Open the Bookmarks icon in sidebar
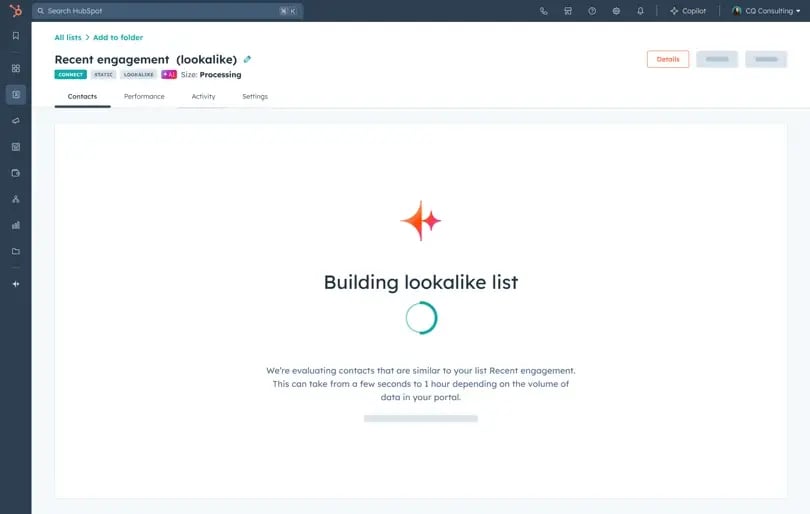 coord(15,36)
